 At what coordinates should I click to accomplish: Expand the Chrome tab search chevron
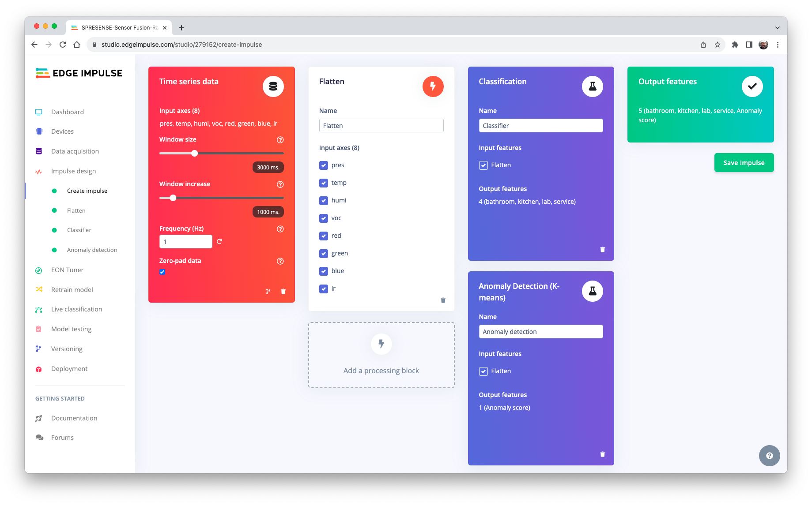point(777,28)
